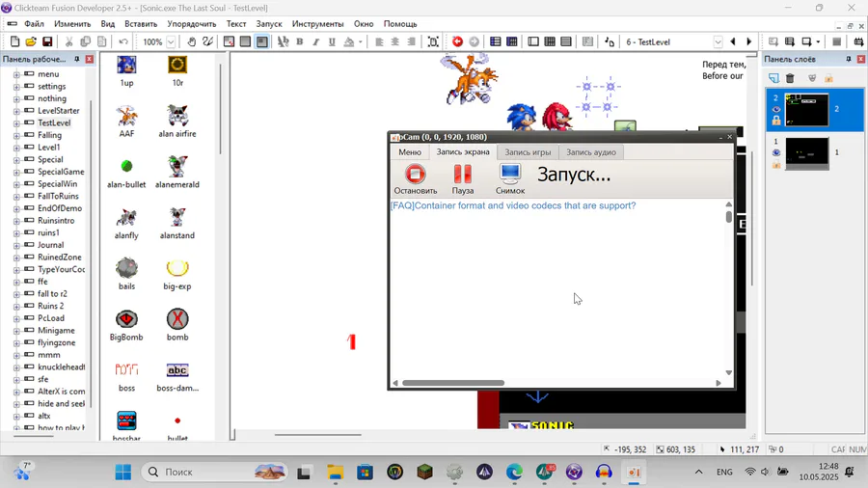Image resolution: width=868 pixels, height=488 pixels.
Task: Open Windows Start button
Action: (122, 472)
